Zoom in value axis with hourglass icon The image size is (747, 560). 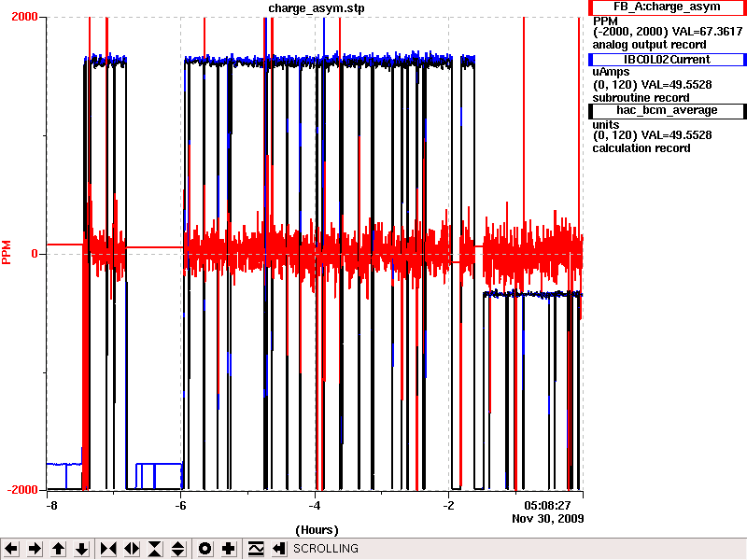click(155, 549)
